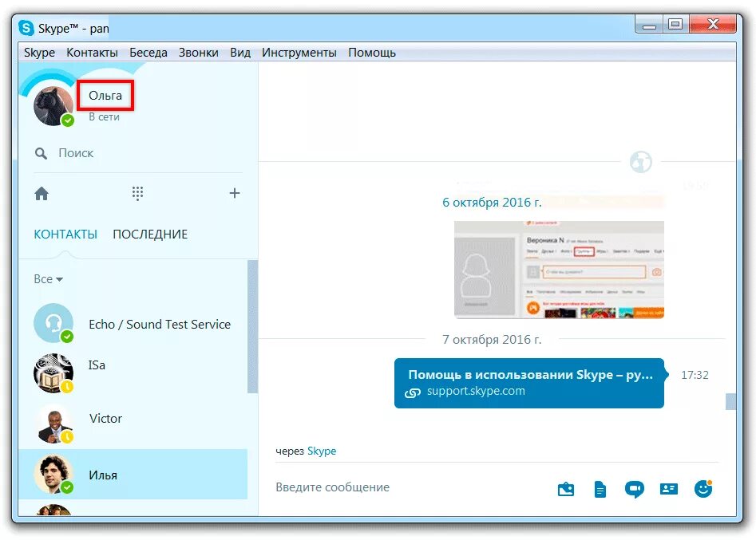The image size is (756, 540).
Task: Click the send file document icon
Action: tap(600, 490)
